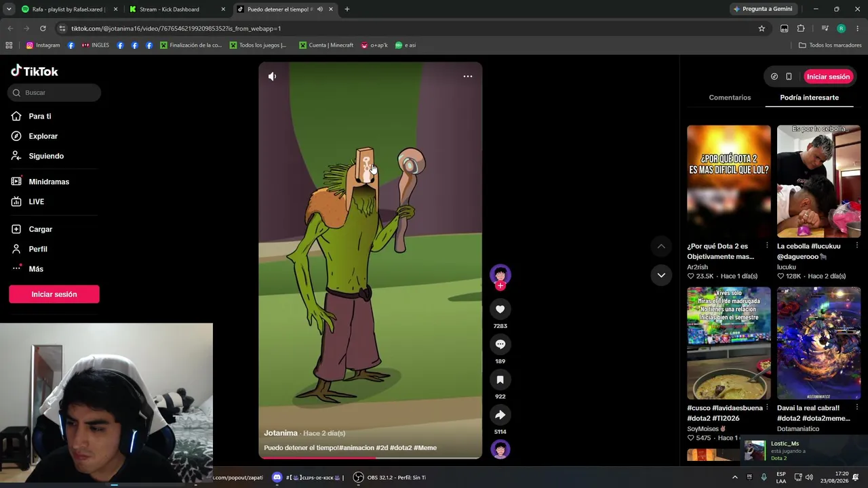Open the Chrome apps grid icon
This screenshot has width=868, height=488.
click(x=9, y=45)
